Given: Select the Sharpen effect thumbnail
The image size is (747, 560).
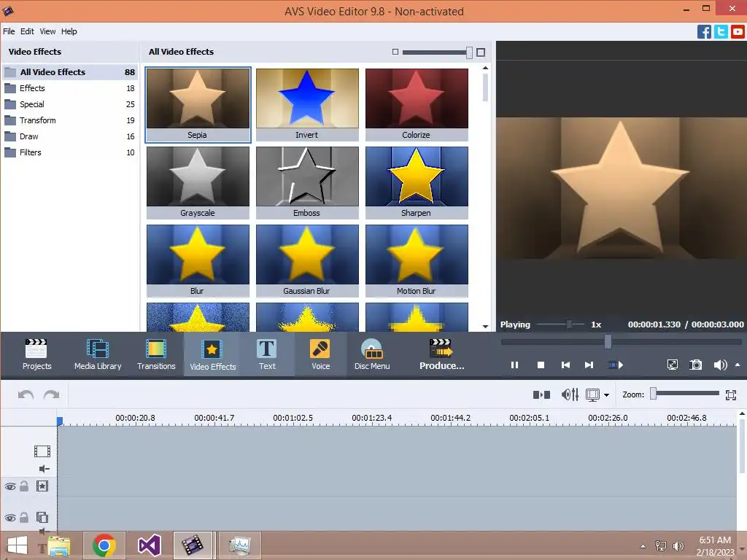Looking at the screenshot, I should point(417,182).
